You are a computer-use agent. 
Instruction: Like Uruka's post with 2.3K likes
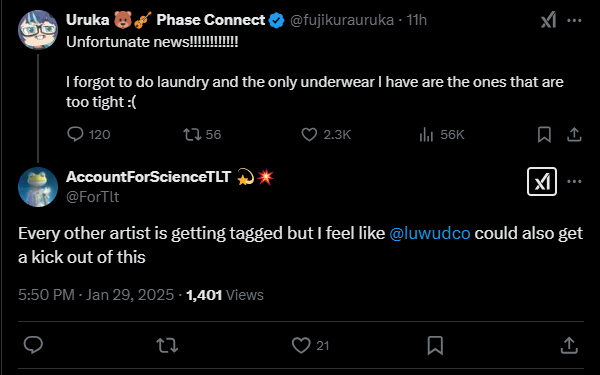309,134
